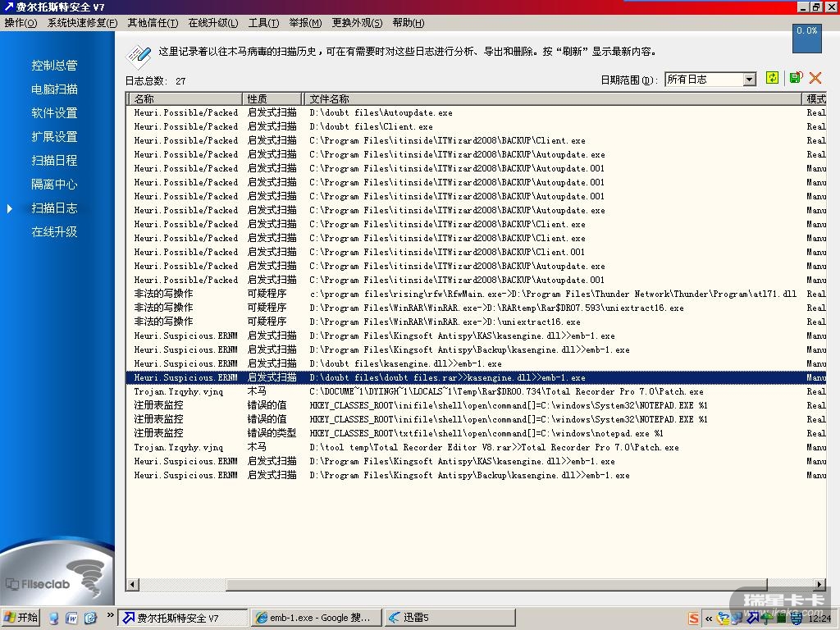Open 扫描日程 in the sidebar

pos(54,160)
